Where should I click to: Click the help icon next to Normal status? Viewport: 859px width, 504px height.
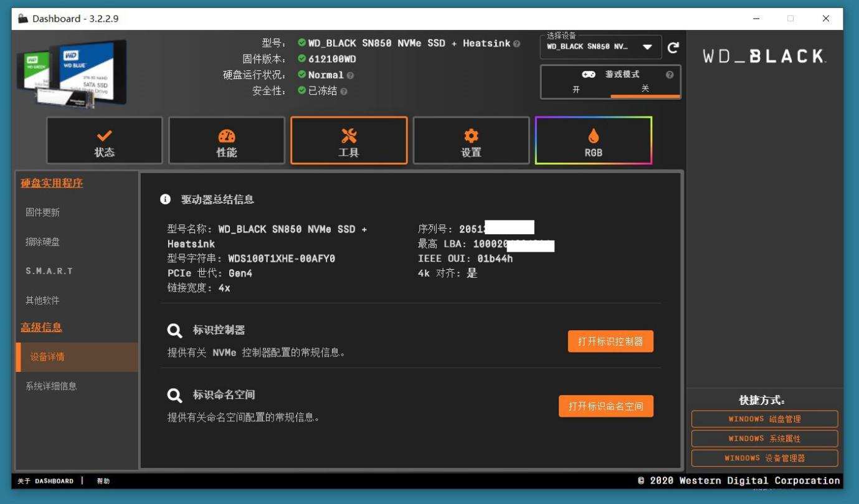click(x=350, y=75)
